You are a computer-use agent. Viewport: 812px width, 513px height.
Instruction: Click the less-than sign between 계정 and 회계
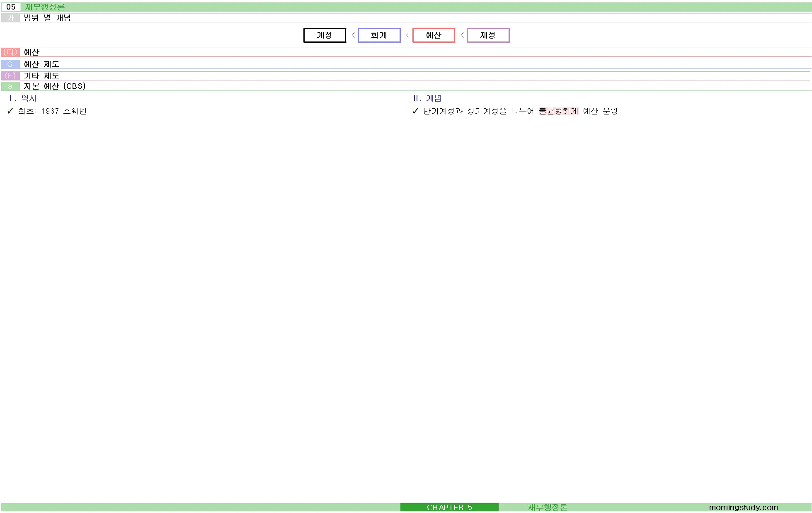pos(353,35)
